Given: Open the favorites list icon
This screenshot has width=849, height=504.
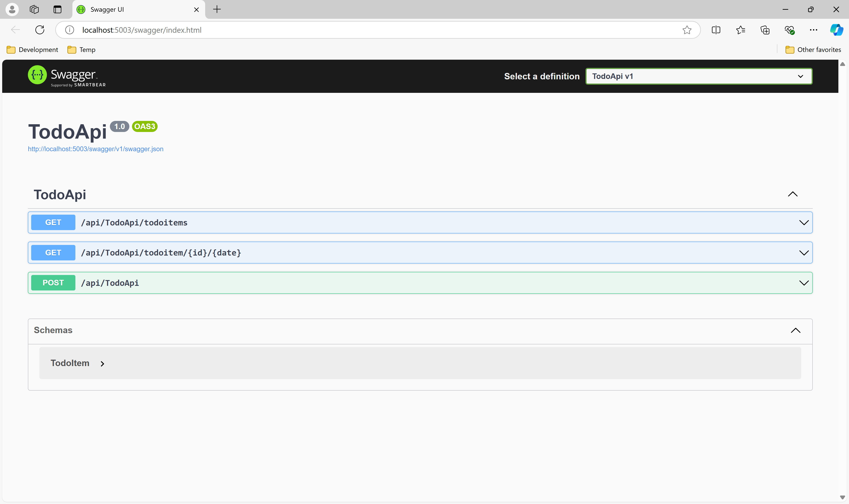Looking at the screenshot, I should [740, 30].
